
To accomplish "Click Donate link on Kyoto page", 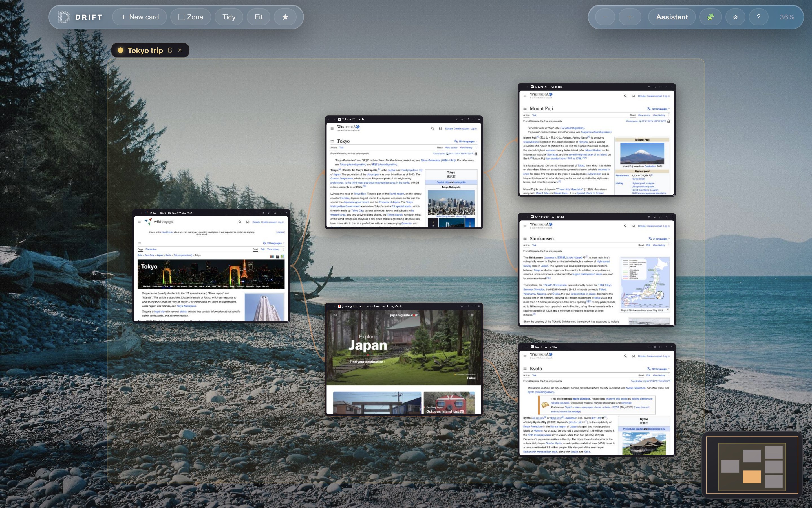I will pos(641,356).
